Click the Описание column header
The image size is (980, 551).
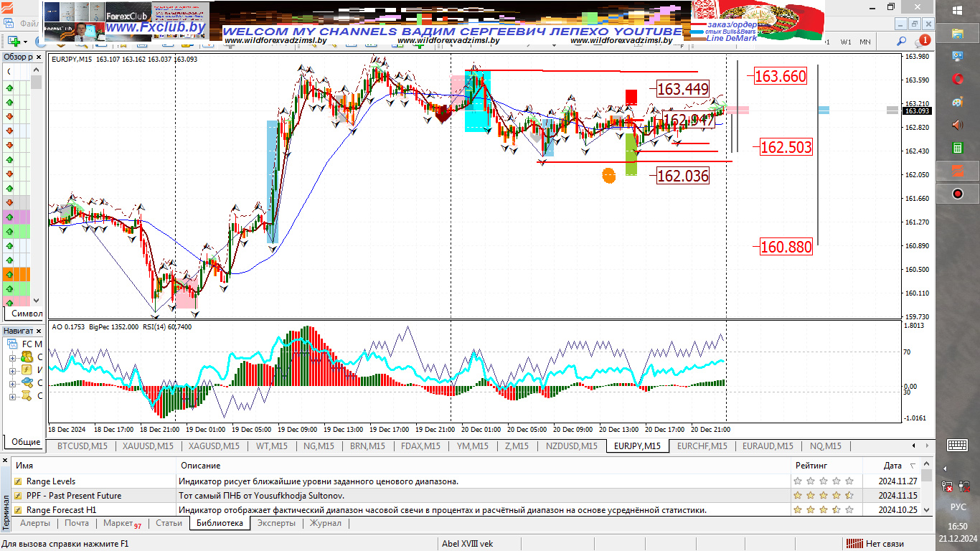[x=483, y=466]
